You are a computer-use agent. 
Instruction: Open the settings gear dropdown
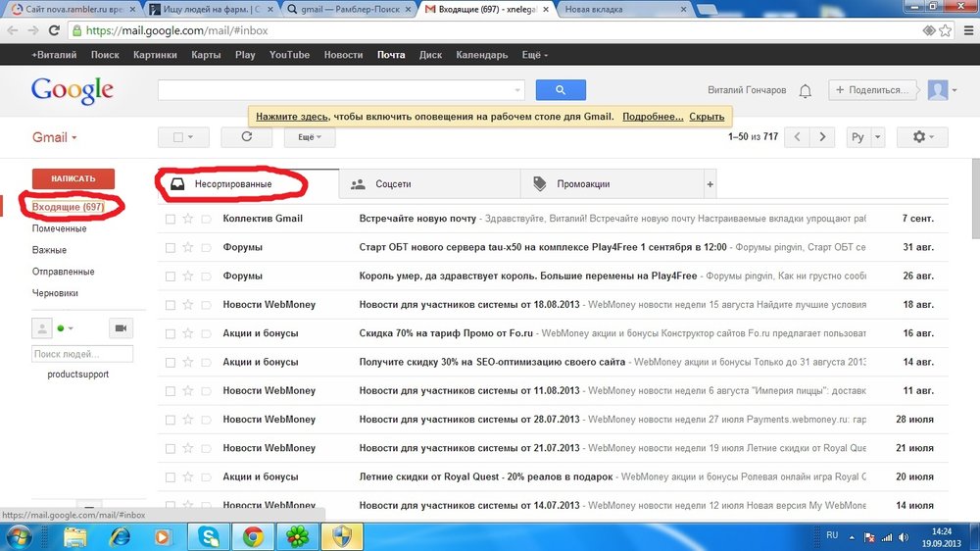pyautogui.click(x=923, y=137)
